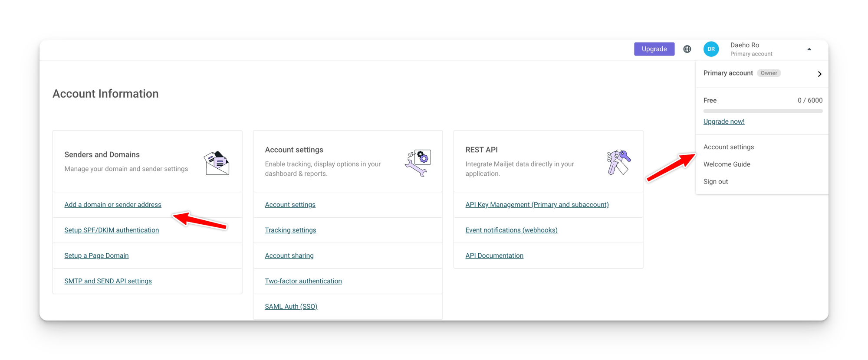Click the REST API keys icon

pos(618,162)
